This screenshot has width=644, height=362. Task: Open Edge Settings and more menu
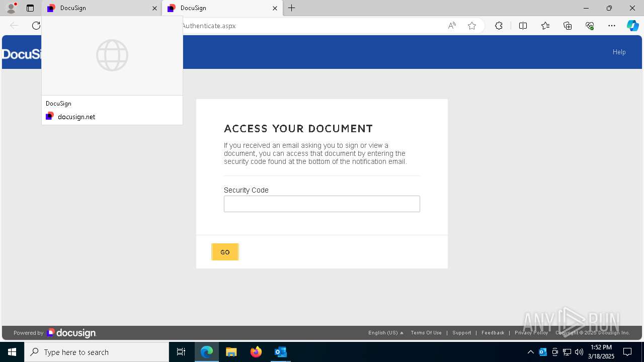point(612,26)
